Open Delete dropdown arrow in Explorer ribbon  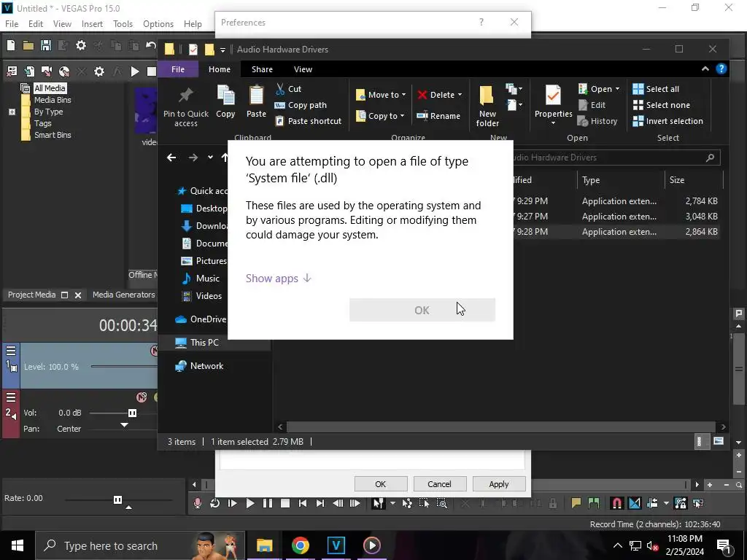coord(460,95)
